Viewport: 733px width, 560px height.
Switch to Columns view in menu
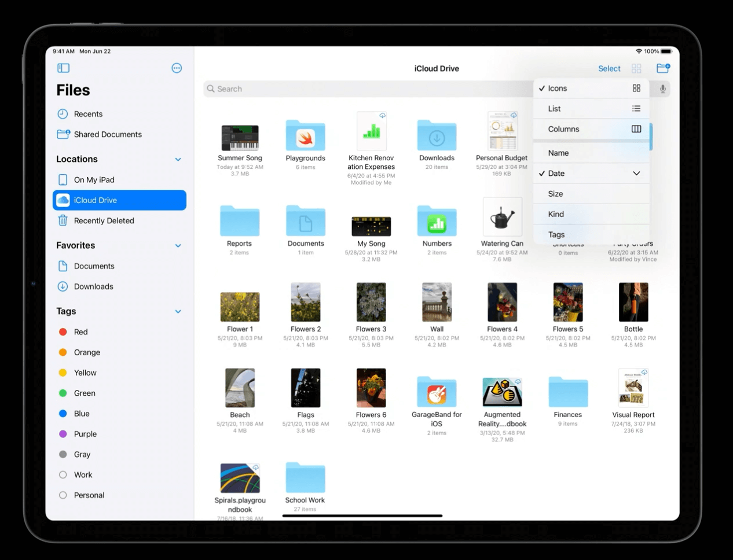click(591, 129)
